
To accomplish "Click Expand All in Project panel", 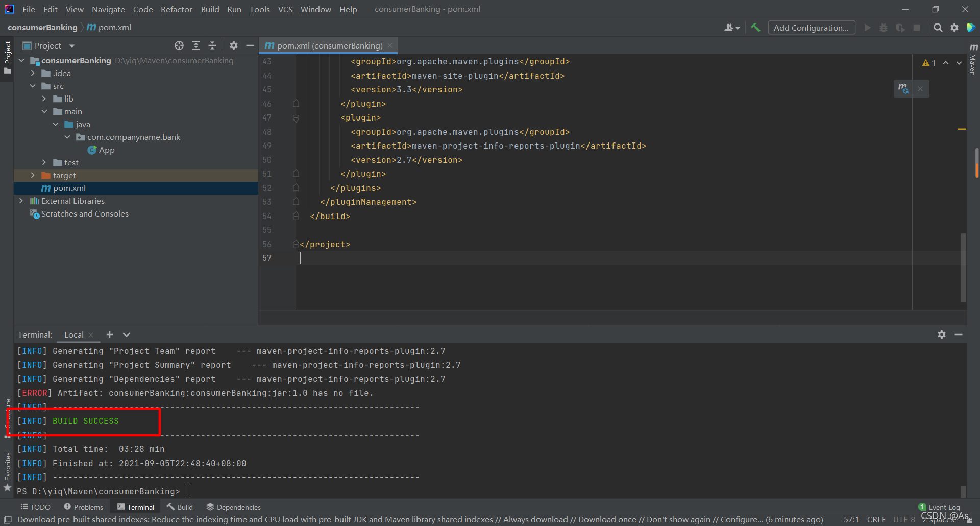I will tap(196, 45).
